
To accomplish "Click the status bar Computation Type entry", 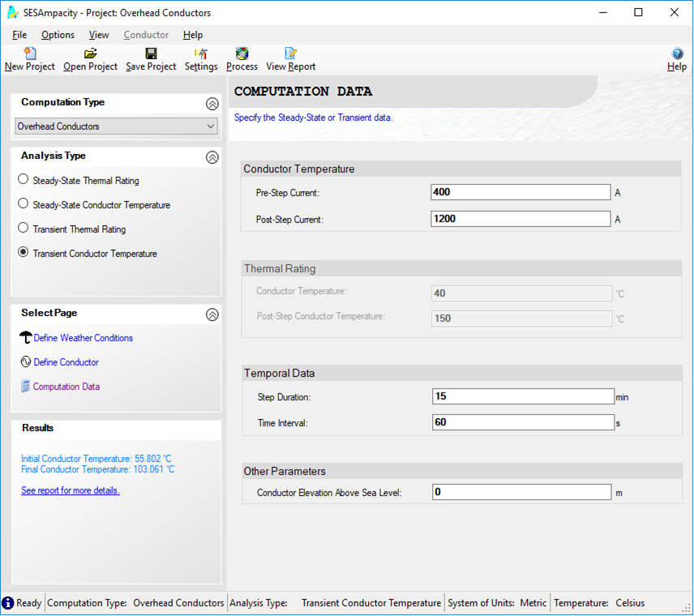I will tap(135, 603).
